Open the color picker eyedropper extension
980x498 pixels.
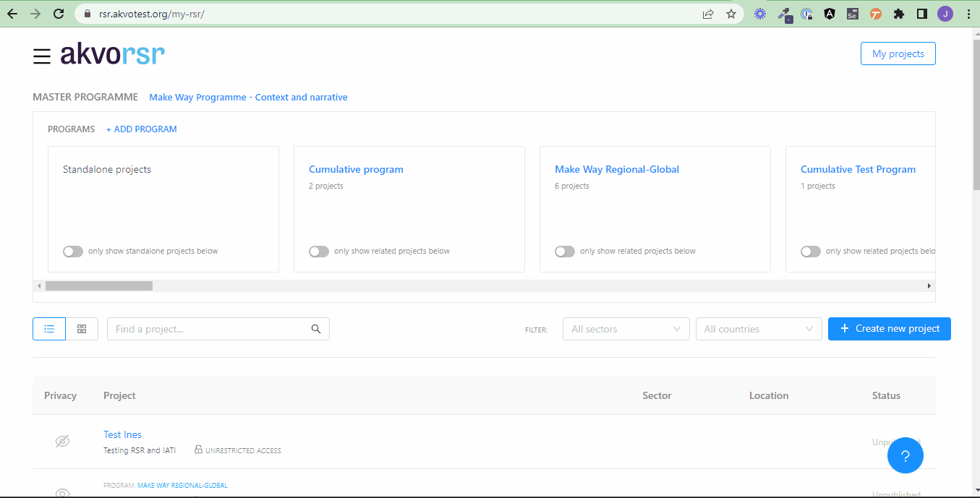click(784, 14)
